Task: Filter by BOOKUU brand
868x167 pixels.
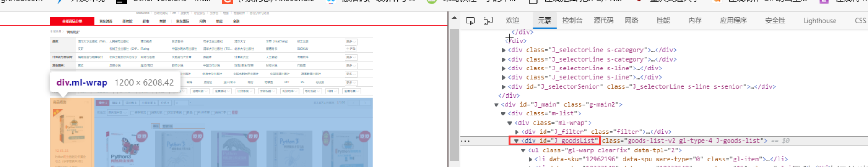Action: 303,48
